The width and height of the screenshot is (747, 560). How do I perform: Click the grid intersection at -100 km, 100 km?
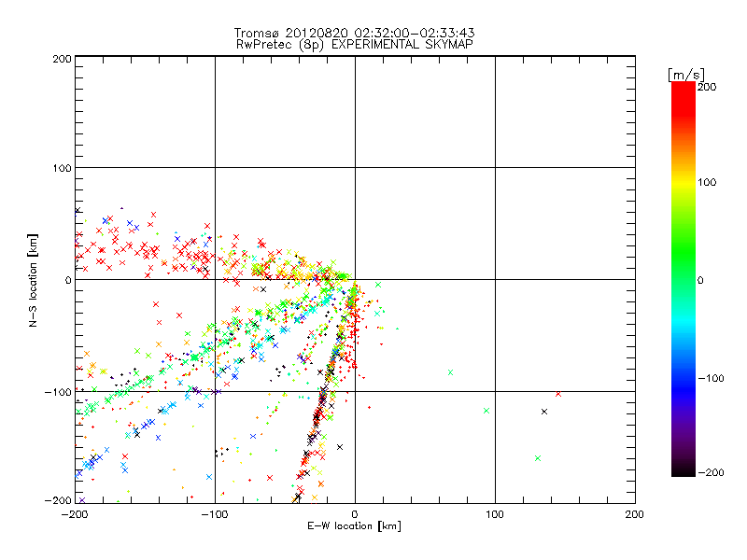pos(215,168)
